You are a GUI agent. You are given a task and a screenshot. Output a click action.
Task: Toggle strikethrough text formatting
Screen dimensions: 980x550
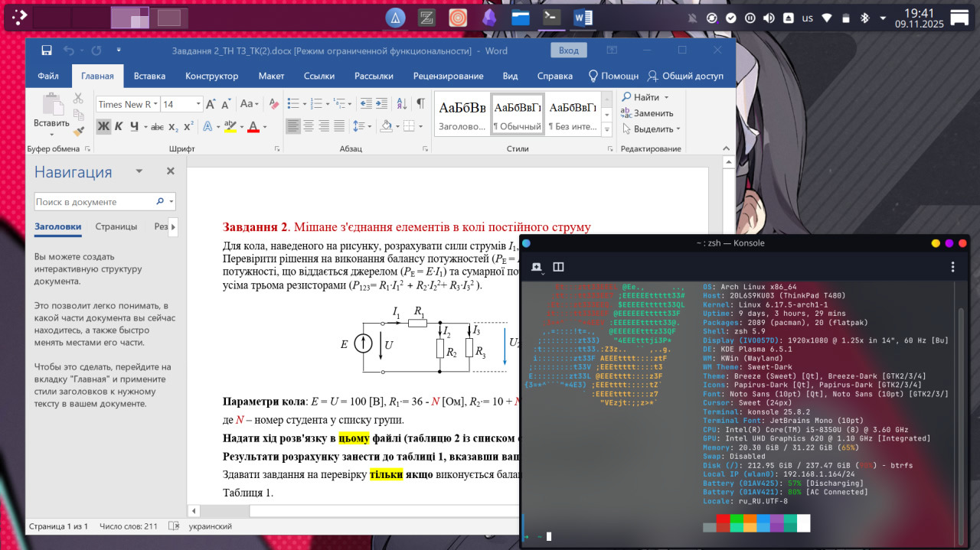157,126
